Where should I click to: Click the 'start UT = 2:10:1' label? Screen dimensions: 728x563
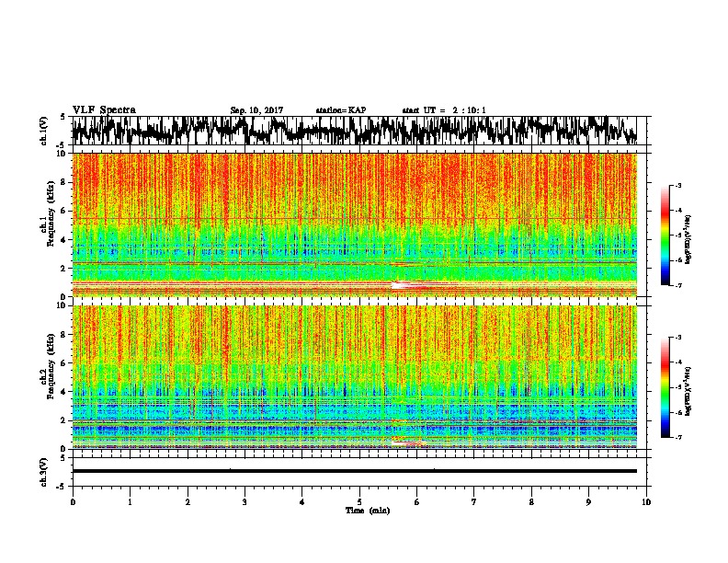coord(443,110)
